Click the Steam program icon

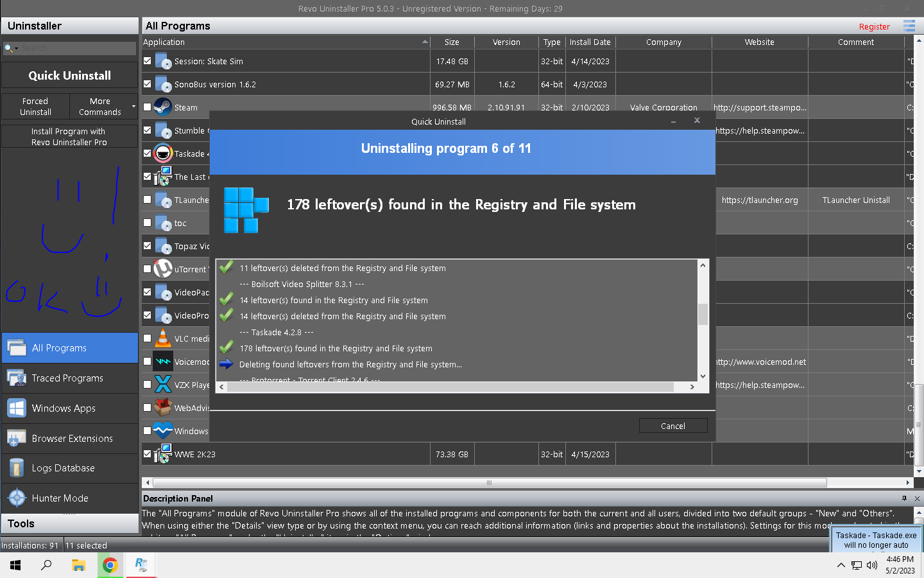click(163, 107)
